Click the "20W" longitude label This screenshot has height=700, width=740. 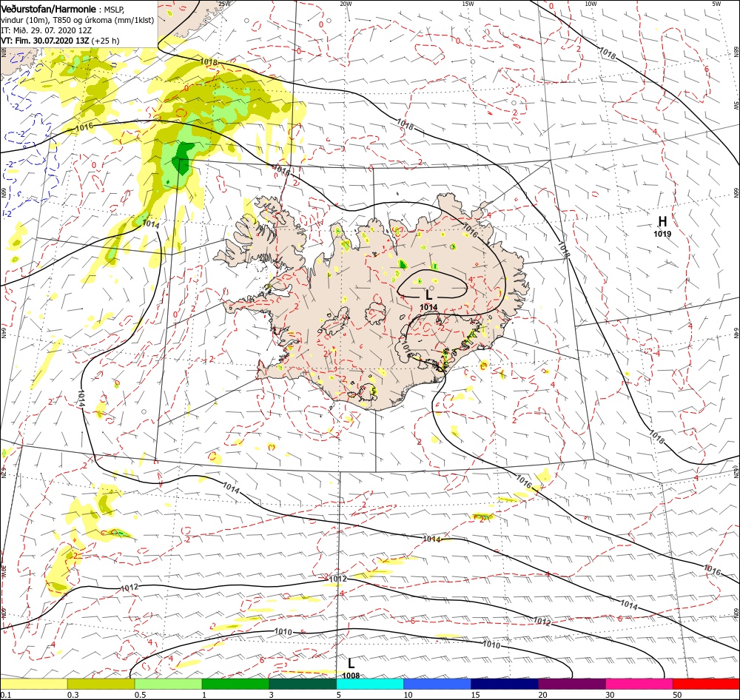click(x=346, y=4)
